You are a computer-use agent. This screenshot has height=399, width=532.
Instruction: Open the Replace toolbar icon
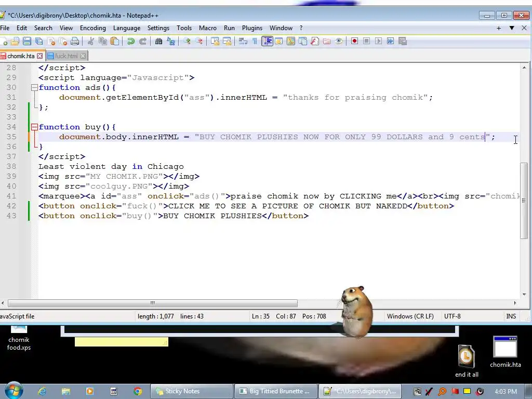coord(170,42)
